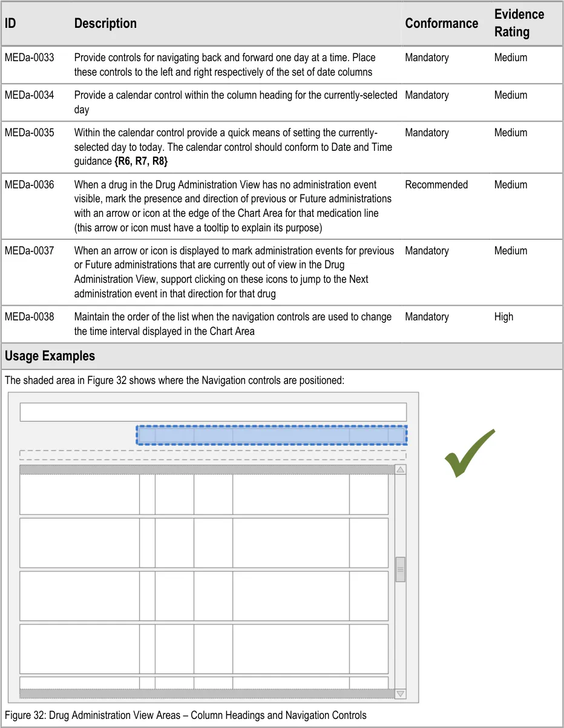Click the Recommended conformance value for MEDa-0036
The height and width of the screenshot is (728, 564).
(x=436, y=185)
